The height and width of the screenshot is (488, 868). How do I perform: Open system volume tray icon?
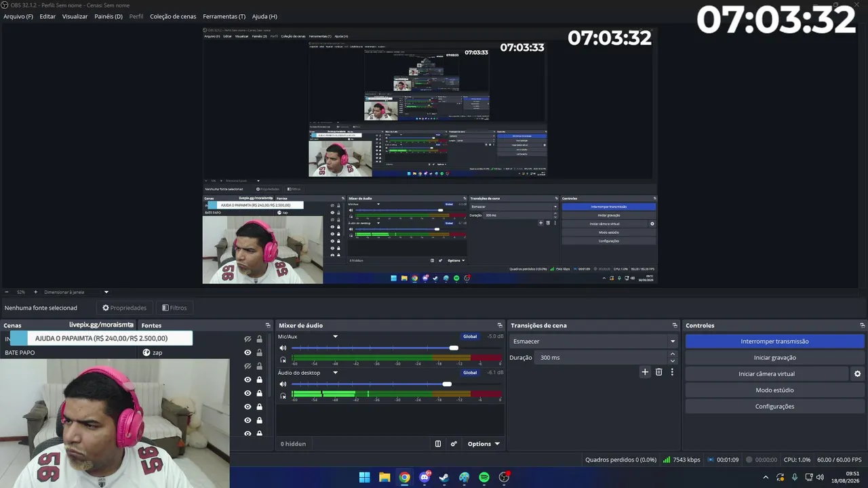point(820,477)
